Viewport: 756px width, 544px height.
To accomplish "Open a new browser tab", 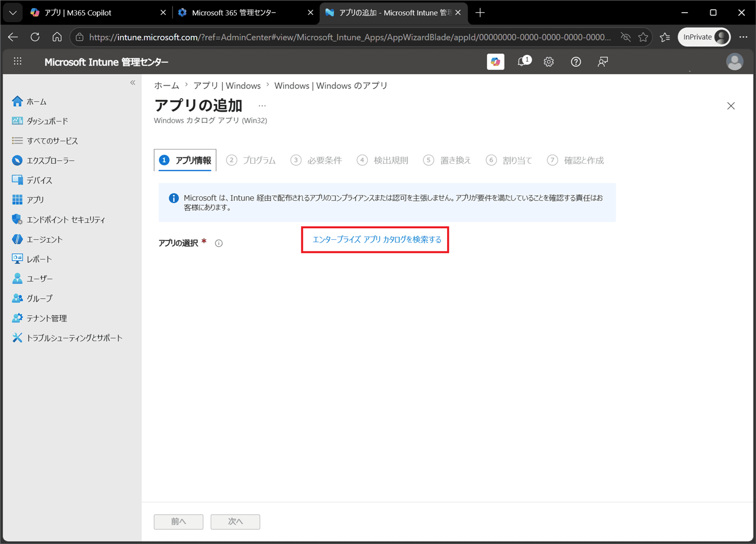I will [x=480, y=13].
